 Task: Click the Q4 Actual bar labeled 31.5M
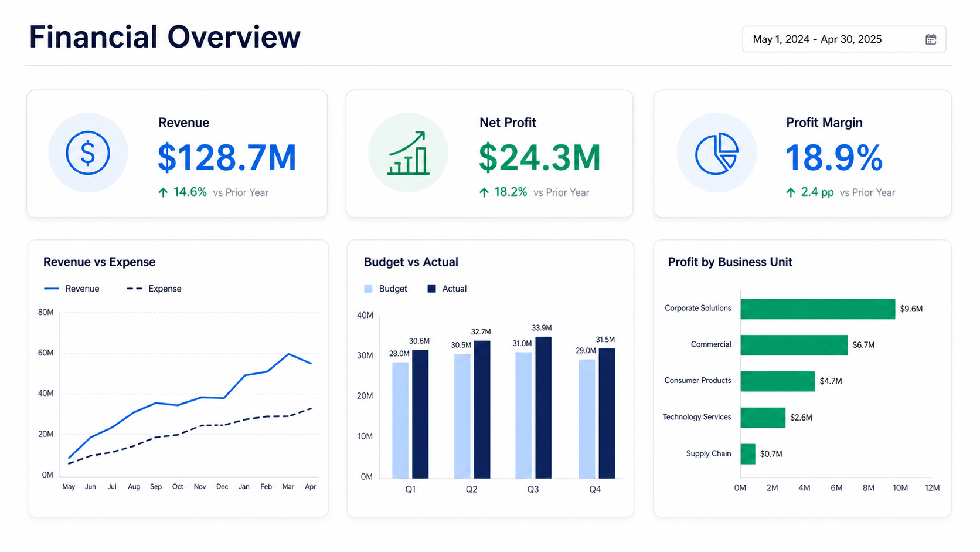click(607, 414)
